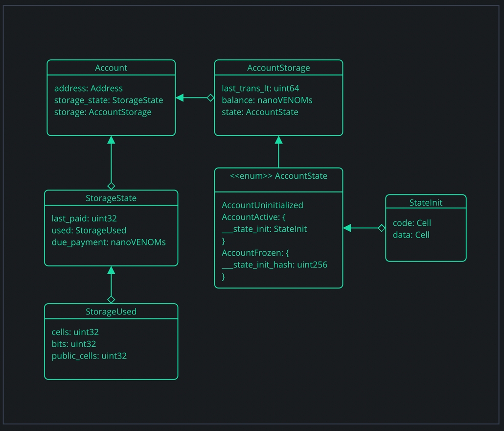Click the diamond connector atop the StorageState box
504x431 pixels.
(111, 186)
